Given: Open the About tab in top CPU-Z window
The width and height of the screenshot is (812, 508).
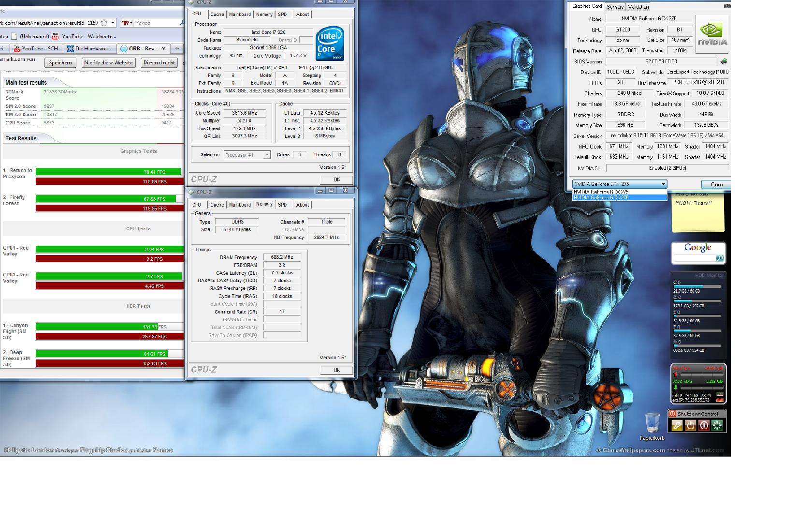Looking at the screenshot, I should [x=303, y=15].
